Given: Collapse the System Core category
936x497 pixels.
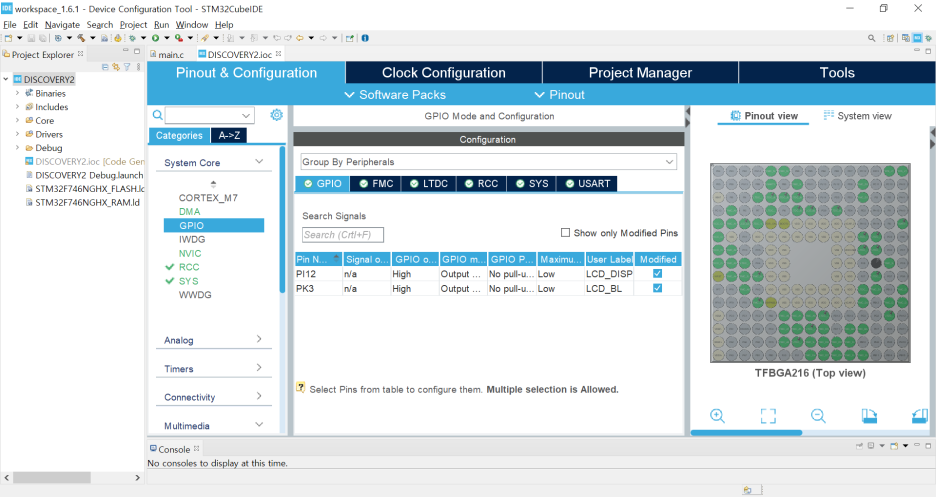Looking at the screenshot, I should pos(259,162).
